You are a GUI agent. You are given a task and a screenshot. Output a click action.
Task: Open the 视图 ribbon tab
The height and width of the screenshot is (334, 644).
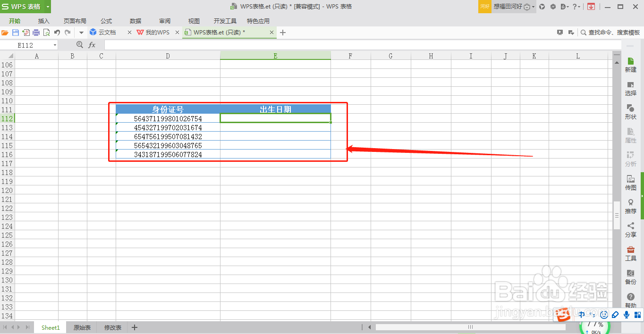tap(194, 21)
